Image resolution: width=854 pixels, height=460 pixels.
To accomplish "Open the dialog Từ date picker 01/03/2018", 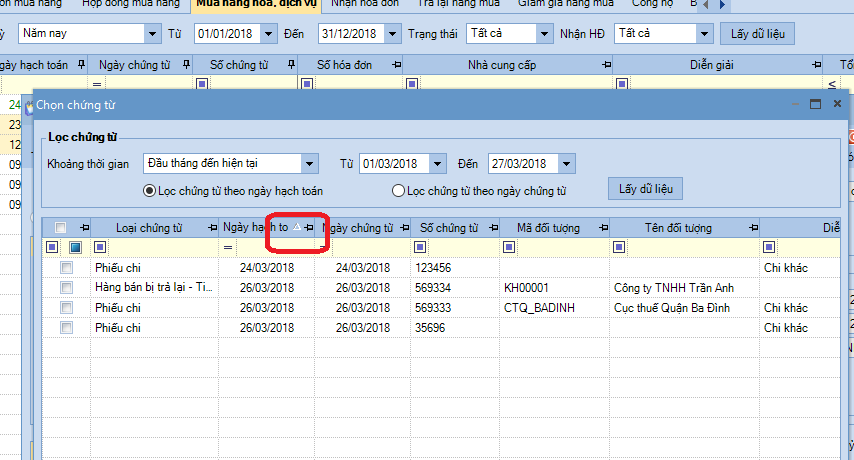I will 437,163.
